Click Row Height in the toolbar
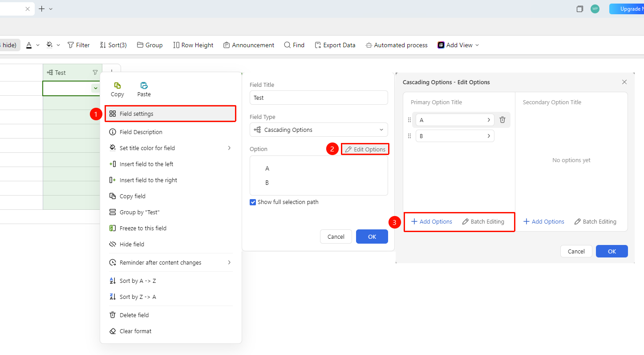The width and height of the screenshot is (644, 355). 193,45
